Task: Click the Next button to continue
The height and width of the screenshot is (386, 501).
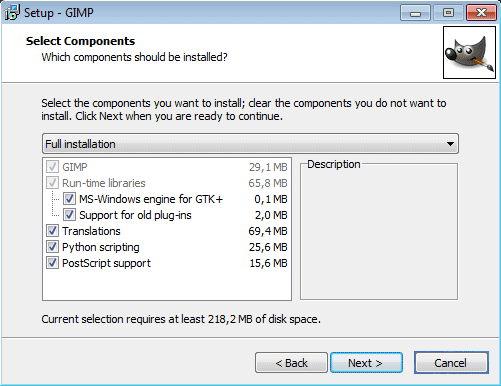Action: pyautogui.click(x=366, y=363)
